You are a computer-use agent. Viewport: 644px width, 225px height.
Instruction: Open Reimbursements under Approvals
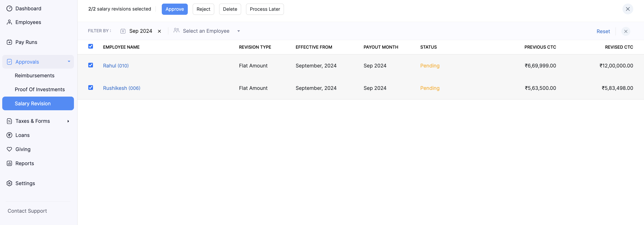35,76
